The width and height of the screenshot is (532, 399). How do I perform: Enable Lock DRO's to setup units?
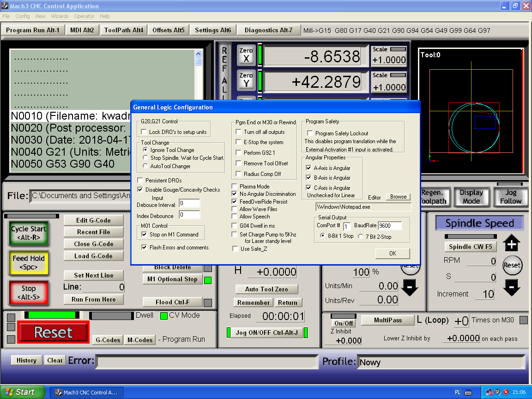pos(144,132)
